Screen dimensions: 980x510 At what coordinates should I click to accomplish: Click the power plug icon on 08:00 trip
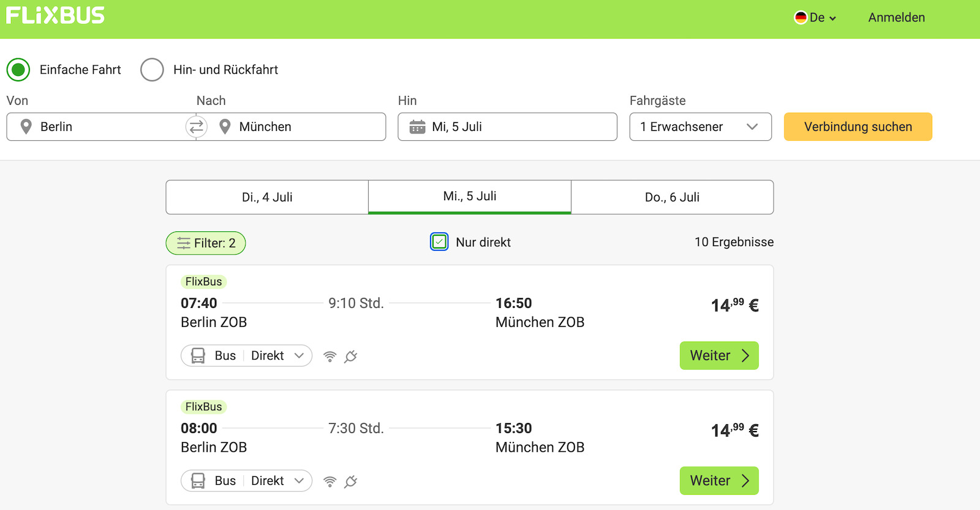[x=350, y=481]
